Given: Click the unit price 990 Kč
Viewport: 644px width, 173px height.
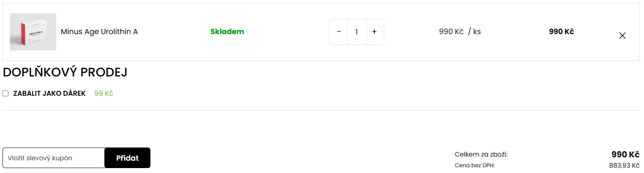Looking at the screenshot, I should pos(451,32).
